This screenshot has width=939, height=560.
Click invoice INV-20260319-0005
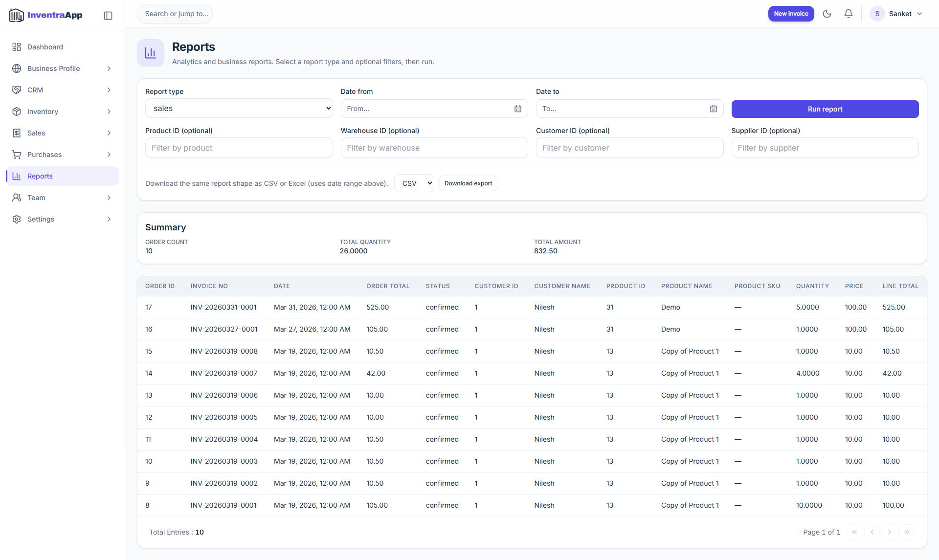pos(224,417)
